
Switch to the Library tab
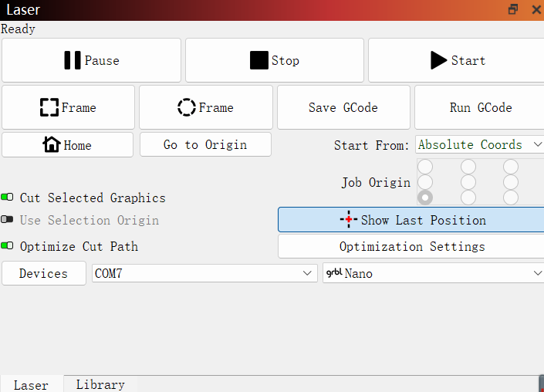point(100,384)
